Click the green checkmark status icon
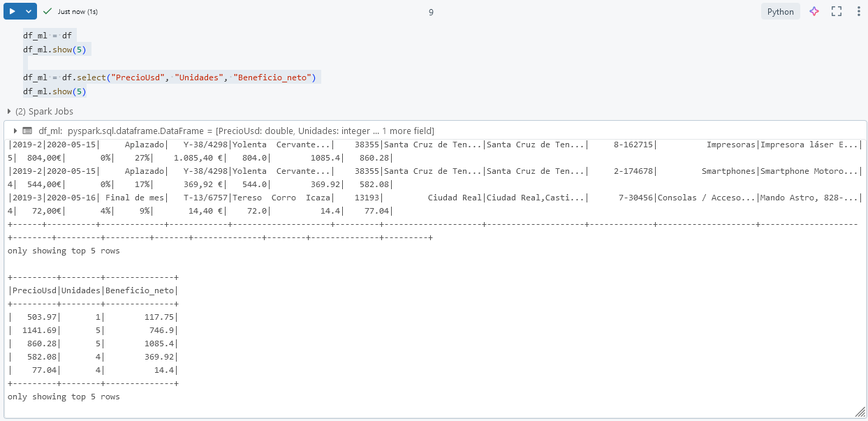 (x=47, y=12)
